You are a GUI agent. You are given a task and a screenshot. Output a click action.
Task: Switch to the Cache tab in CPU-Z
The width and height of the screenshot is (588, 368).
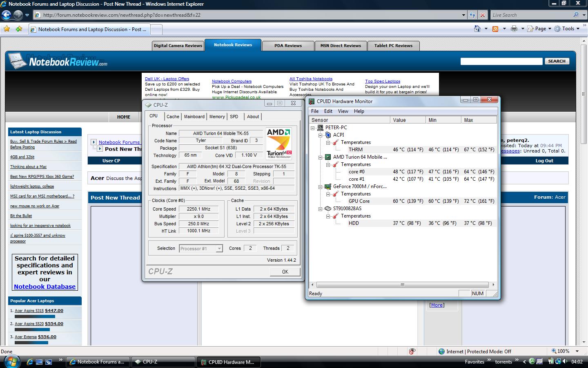(x=173, y=117)
